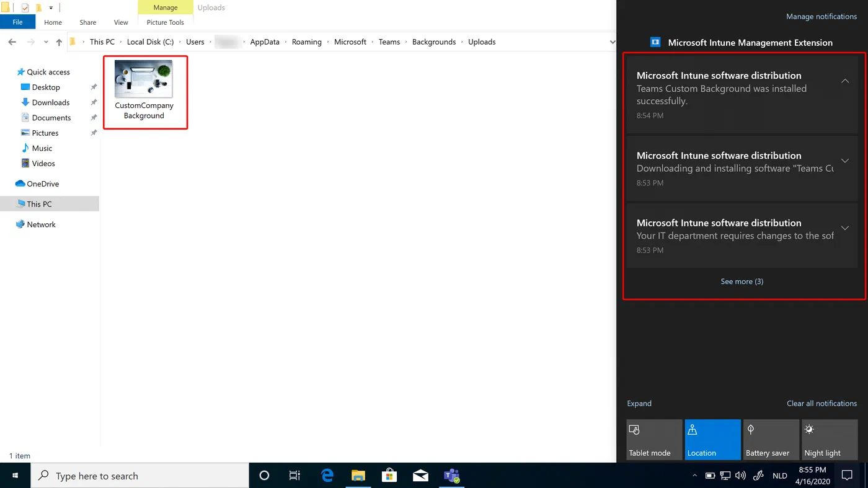Click the Microsoft Intune Management Extension icon
The width and height of the screenshot is (868, 488).
pos(655,42)
